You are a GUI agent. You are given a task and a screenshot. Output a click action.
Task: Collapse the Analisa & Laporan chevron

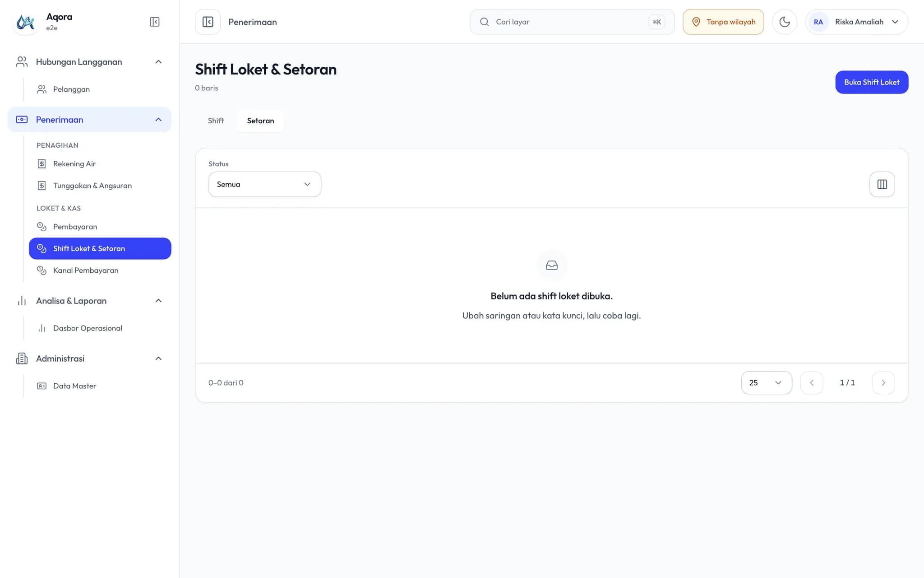pos(158,301)
